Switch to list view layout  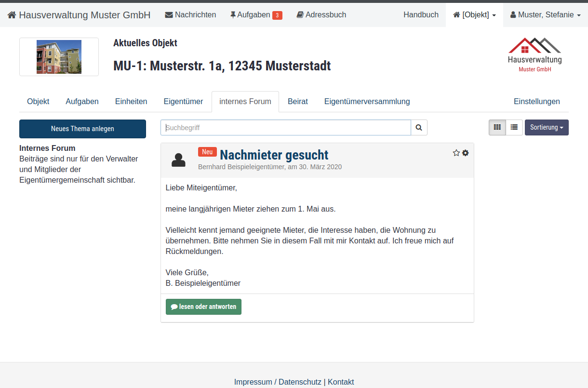514,128
